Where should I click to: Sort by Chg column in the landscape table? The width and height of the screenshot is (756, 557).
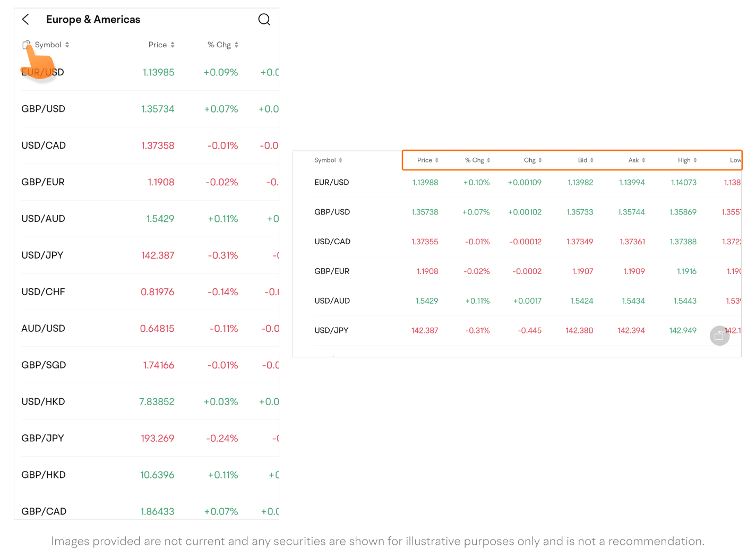tap(532, 160)
